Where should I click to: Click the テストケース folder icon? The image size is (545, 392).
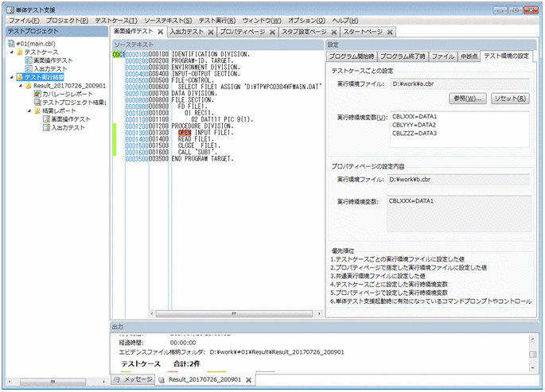20,52
